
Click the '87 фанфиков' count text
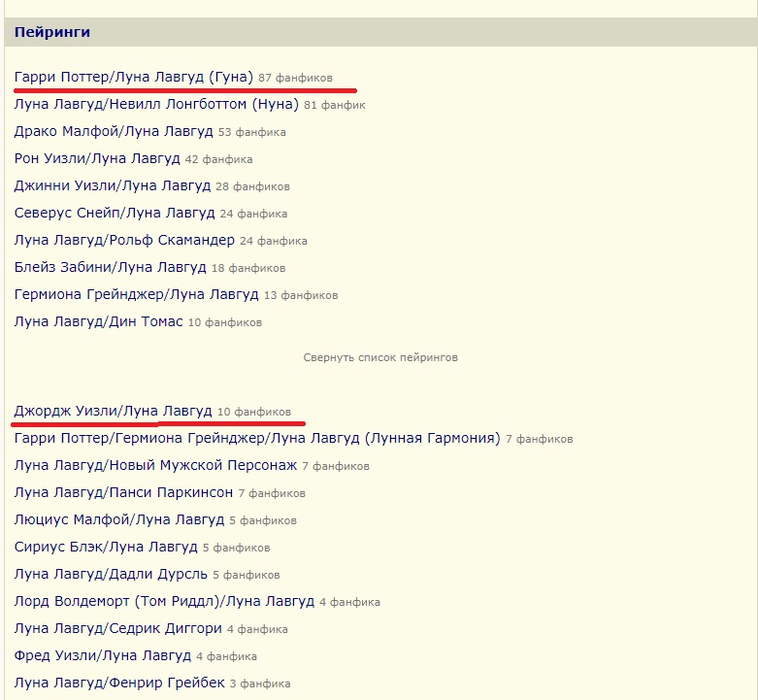[x=295, y=78]
